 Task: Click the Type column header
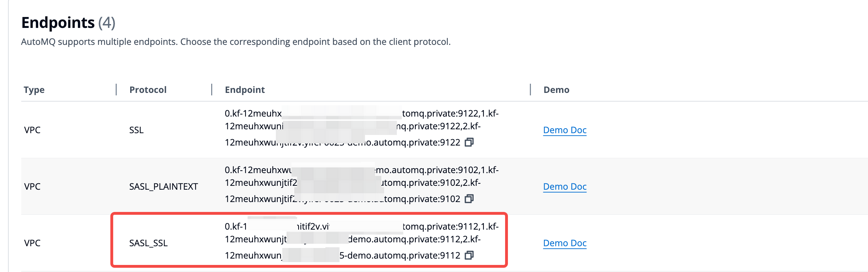34,90
